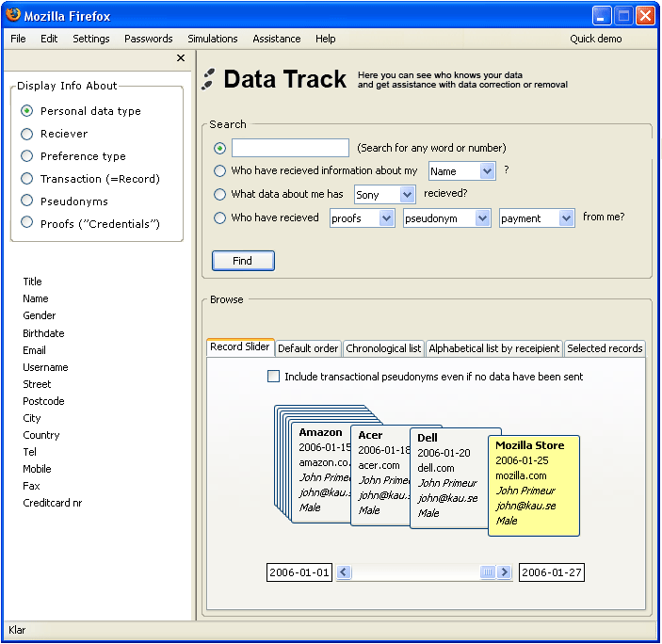
Task: Select the Reciever radio option
Action: (x=27, y=134)
